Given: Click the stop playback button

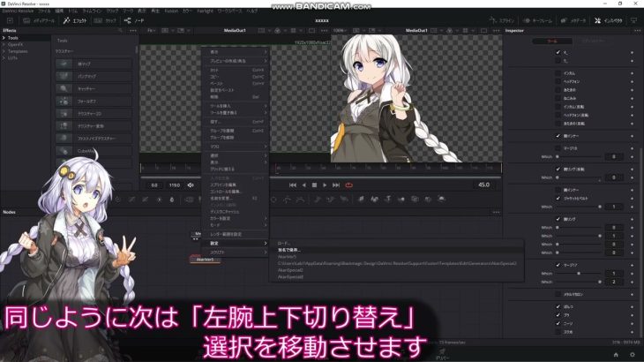Looking at the screenshot, I should tap(314, 185).
